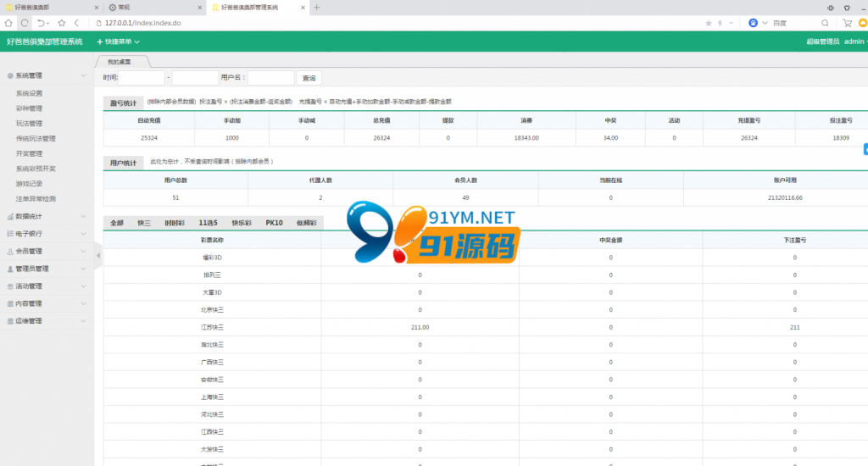Click the 福彩3D row name
This screenshot has height=466, width=868.
coord(212,258)
